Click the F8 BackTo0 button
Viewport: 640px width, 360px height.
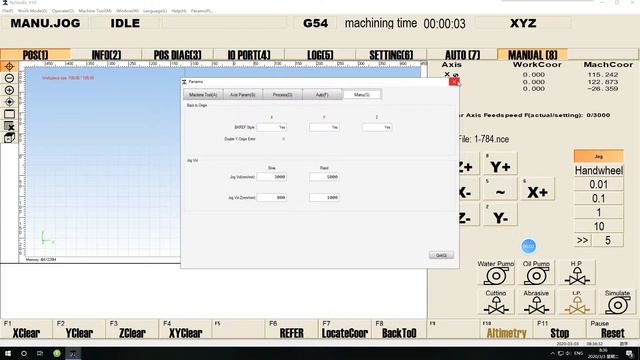[398, 329]
